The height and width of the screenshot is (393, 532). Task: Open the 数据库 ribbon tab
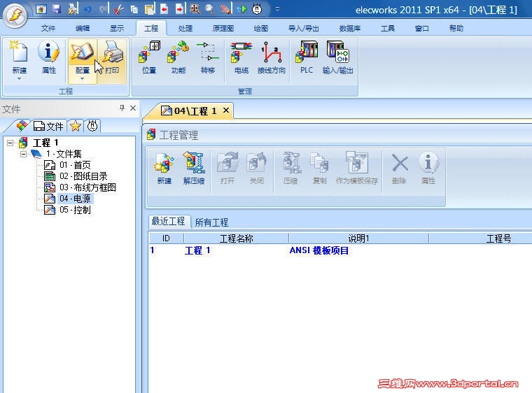click(x=349, y=29)
